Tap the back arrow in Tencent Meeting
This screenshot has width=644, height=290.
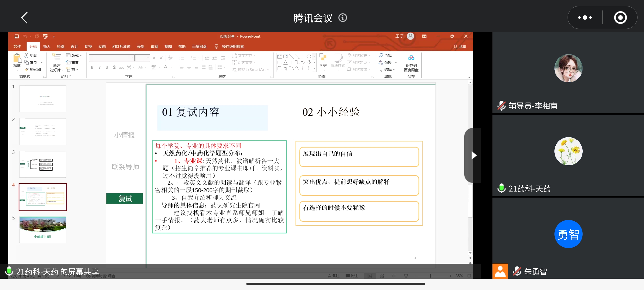click(24, 18)
